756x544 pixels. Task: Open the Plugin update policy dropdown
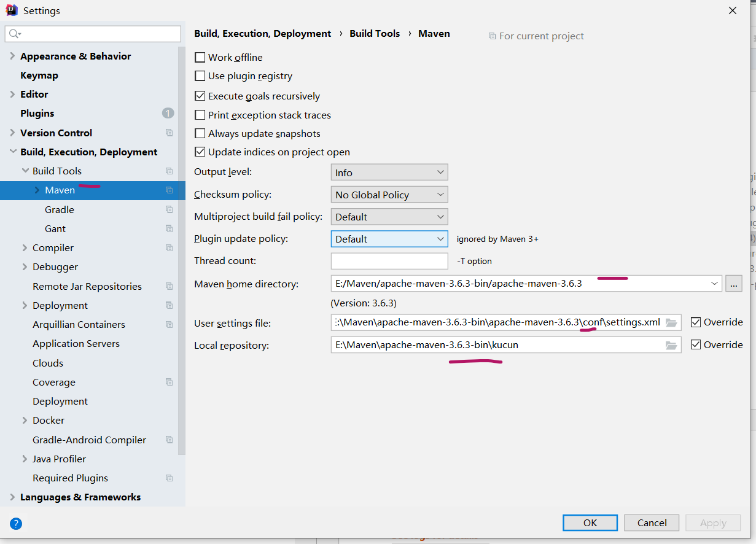389,239
